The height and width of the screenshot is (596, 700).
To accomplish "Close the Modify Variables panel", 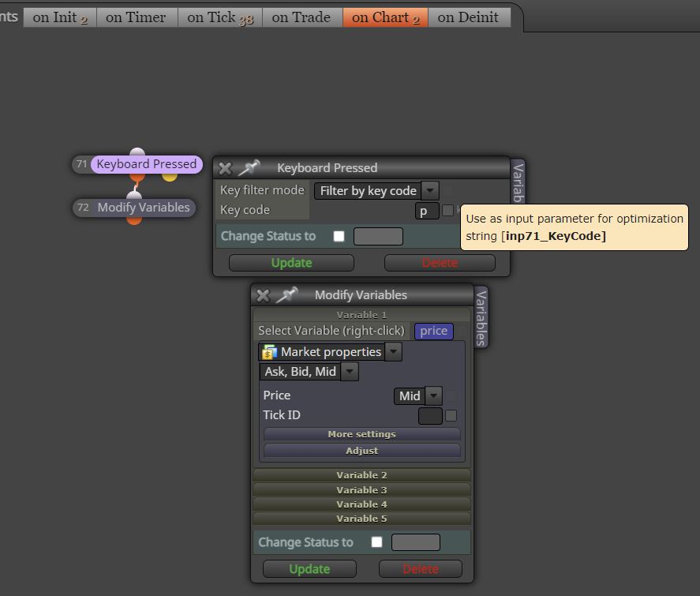I will tap(263, 295).
